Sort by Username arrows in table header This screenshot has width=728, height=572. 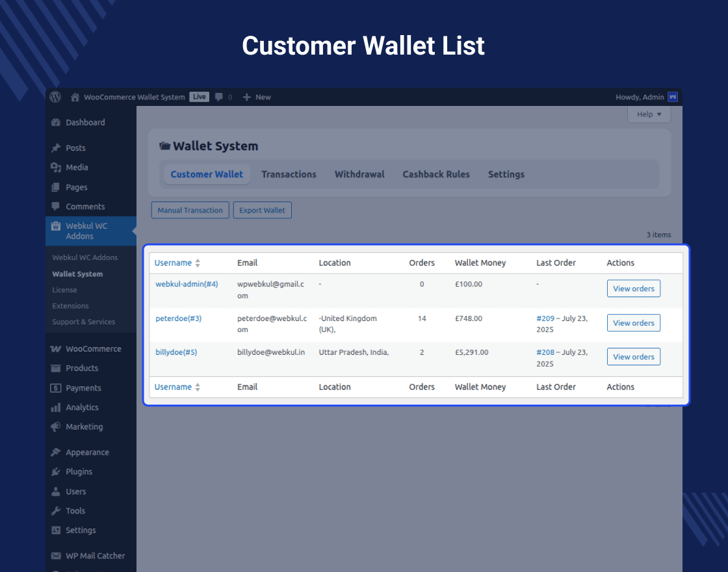click(x=198, y=263)
